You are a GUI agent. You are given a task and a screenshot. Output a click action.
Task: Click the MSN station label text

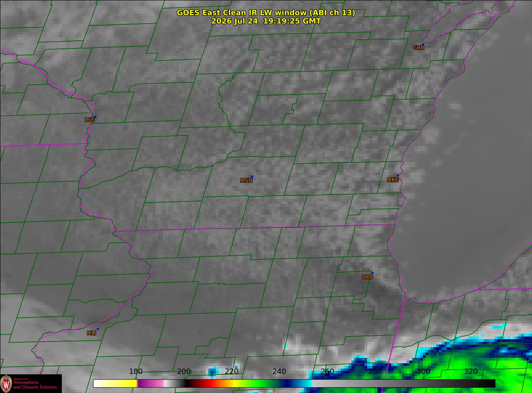[246, 180]
